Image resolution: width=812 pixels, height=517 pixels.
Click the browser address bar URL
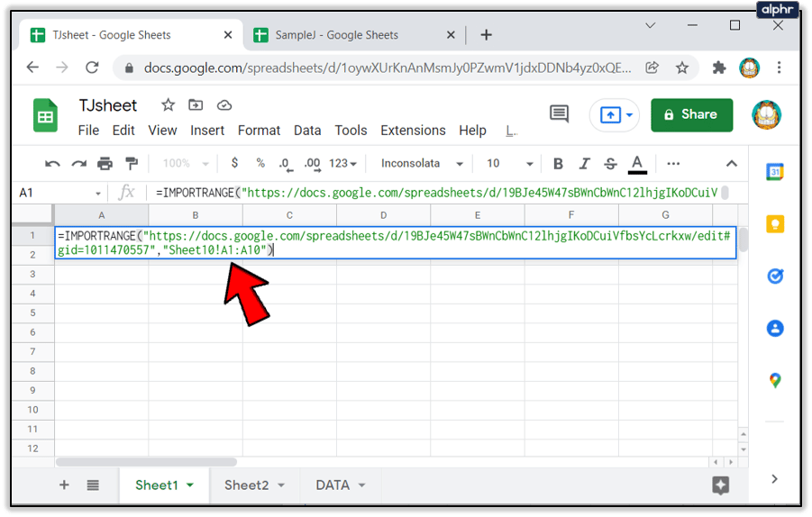point(388,68)
